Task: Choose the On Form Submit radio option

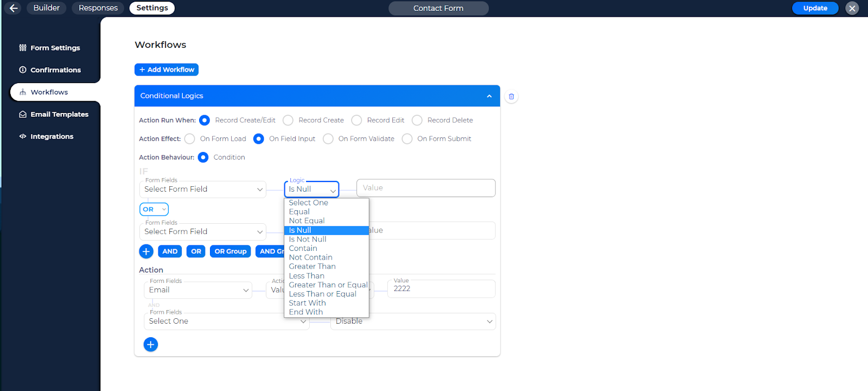Action: [407, 139]
